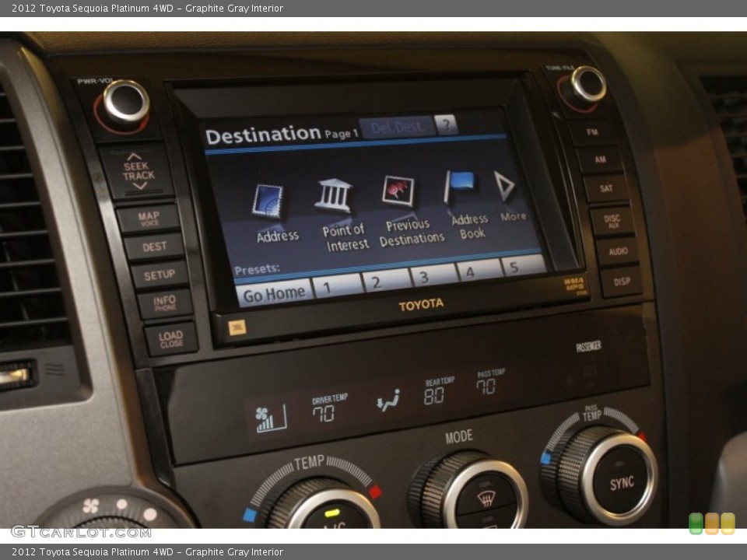Switch to FM radio
The image size is (747, 560).
pos(592,131)
